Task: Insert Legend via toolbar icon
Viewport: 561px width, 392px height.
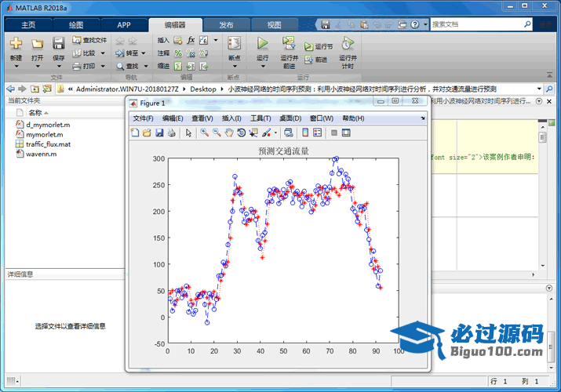Action: pyautogui.click(x=317, y=133)
